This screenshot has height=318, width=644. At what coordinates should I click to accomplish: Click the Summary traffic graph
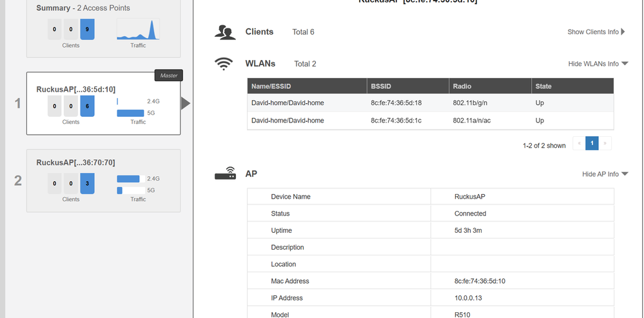coord(138,30)
